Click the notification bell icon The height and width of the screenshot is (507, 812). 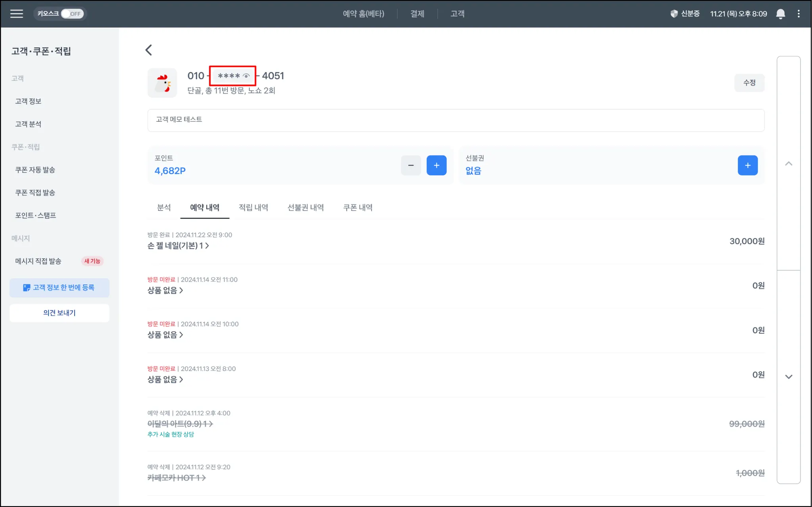pos(780,14)
